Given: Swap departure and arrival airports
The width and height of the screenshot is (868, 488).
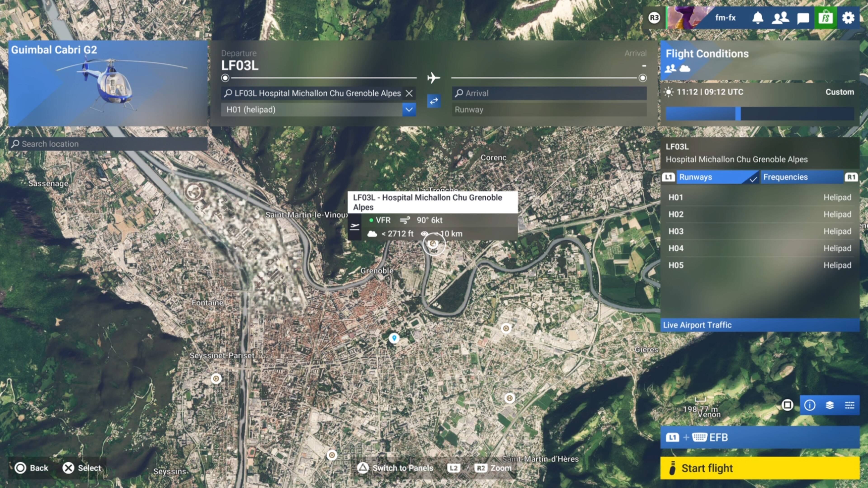Looking at the screenshot, I should point(434,101).
